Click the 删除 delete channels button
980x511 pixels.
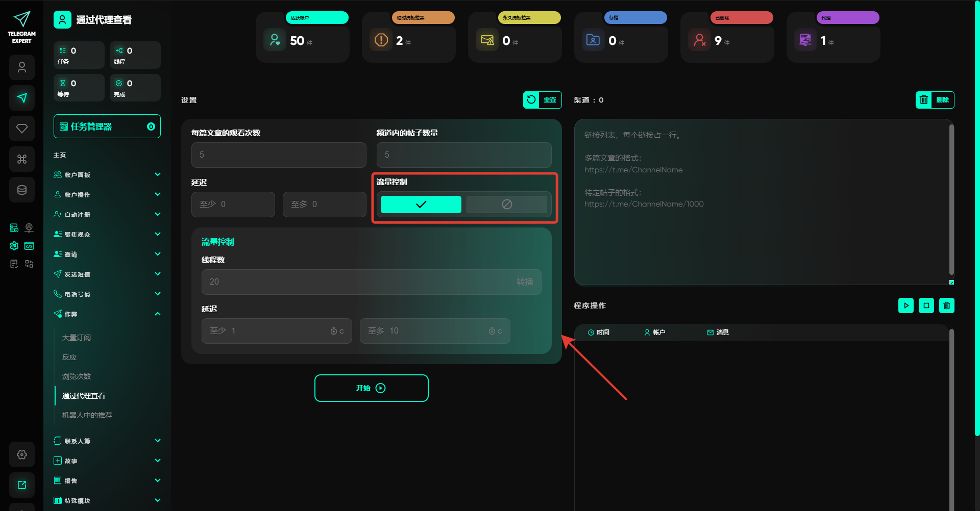coord(935,100)
